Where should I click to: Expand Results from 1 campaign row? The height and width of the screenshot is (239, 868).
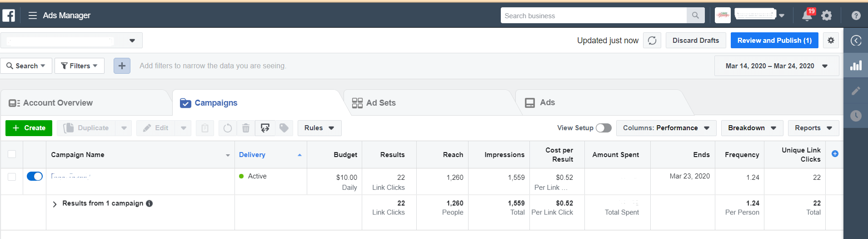point(55,204)
